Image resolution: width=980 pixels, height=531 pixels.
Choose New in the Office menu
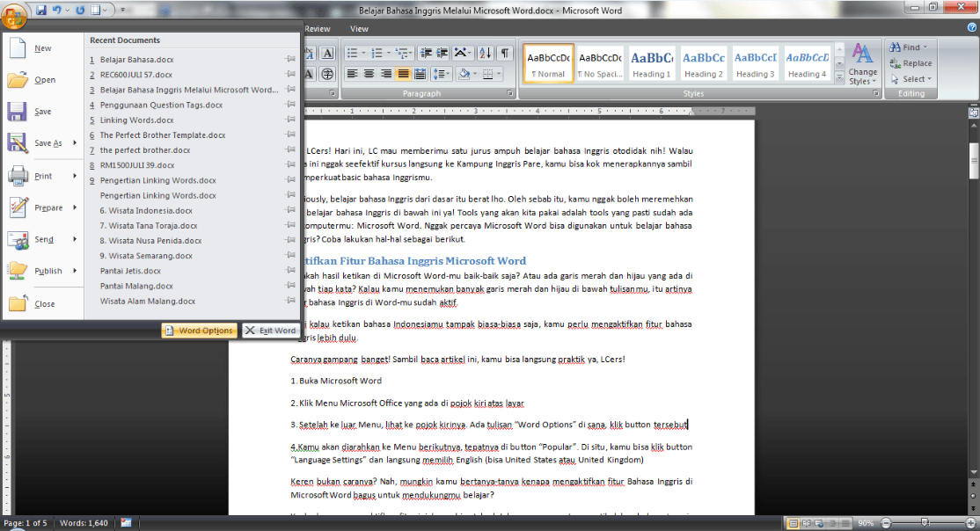tap(42, 48)
